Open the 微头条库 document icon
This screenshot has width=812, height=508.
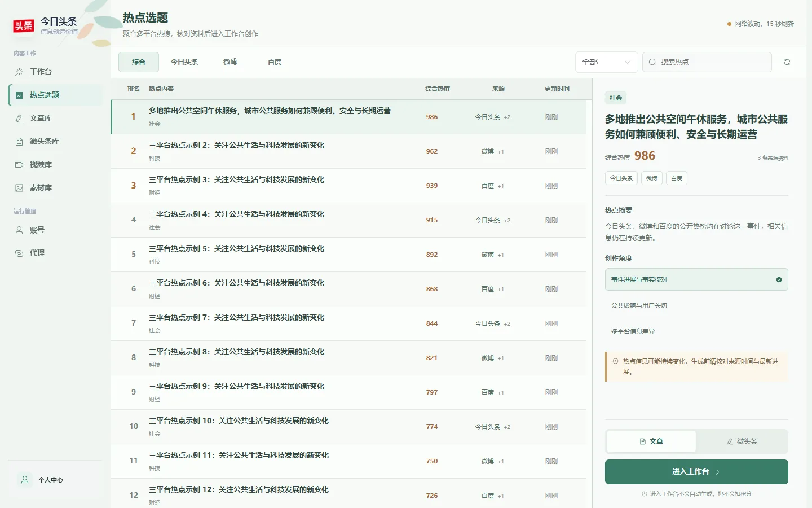coord(19,141)
